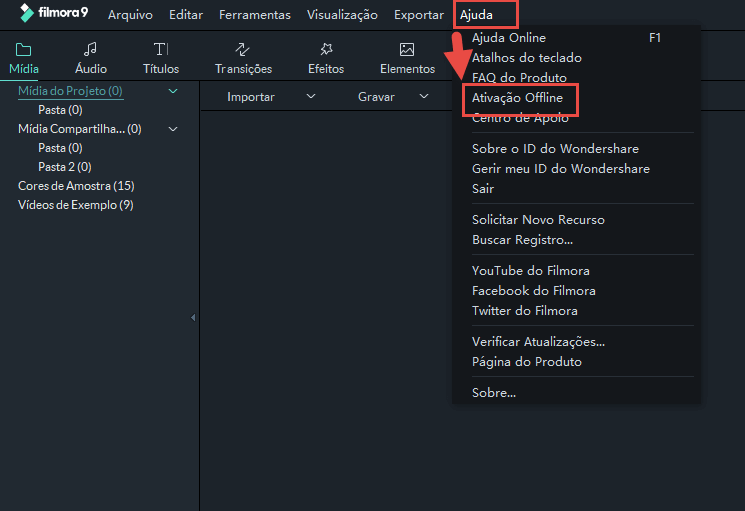The height and width of the screenshot is (511, 745).
Task: Close the Ajuda menu
Action: (x=476, y=15)
